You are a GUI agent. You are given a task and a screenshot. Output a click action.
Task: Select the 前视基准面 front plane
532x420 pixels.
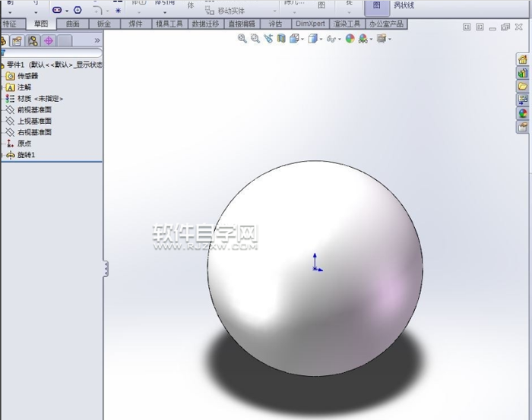[x=35, y=110]
